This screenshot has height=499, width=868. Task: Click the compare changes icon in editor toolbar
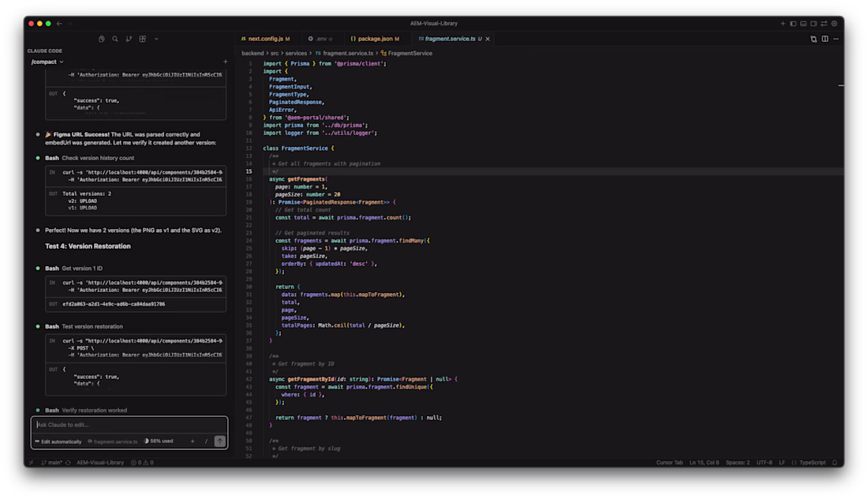coord(814,39)
